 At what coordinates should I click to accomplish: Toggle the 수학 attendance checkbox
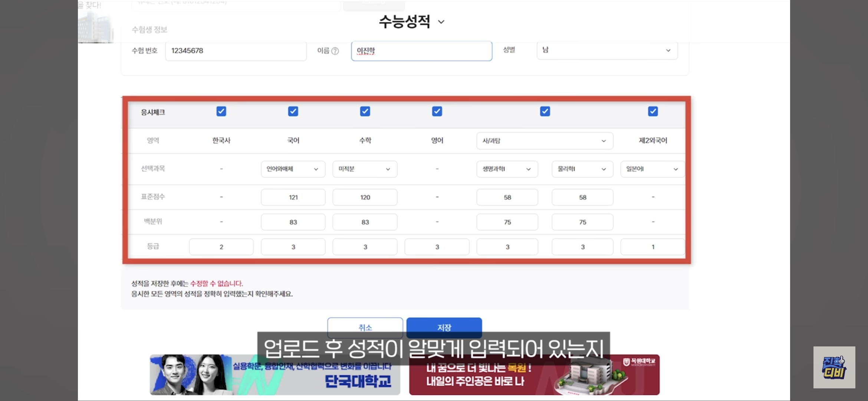(365, 111)
